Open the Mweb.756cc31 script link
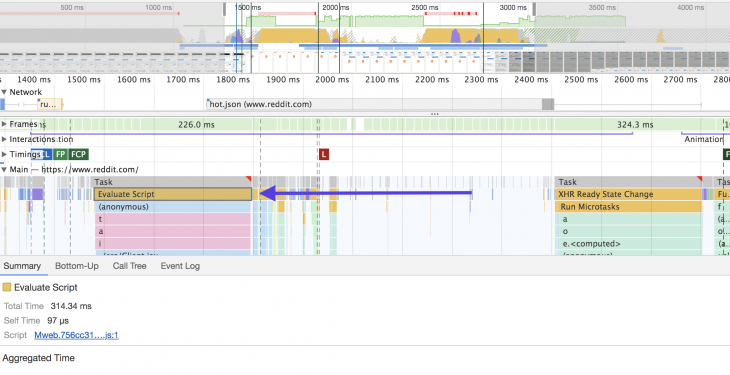The height and width of the screenshot is (375, 730). [76, 335]
